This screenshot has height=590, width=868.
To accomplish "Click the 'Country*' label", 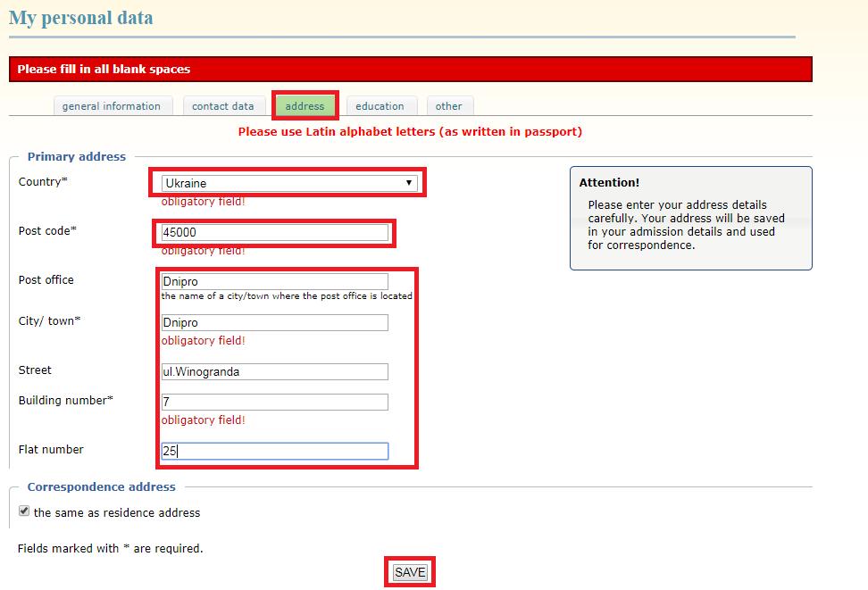I will (x=43, y=181).
